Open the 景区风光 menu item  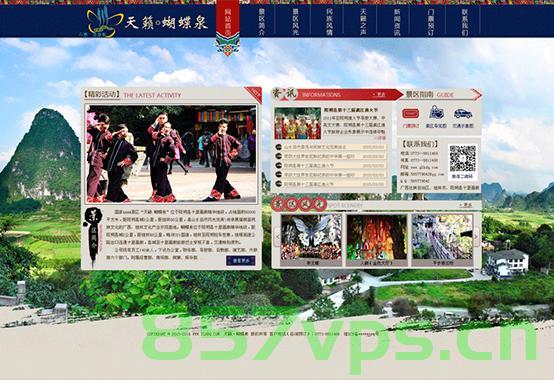(x=296, y=22)
